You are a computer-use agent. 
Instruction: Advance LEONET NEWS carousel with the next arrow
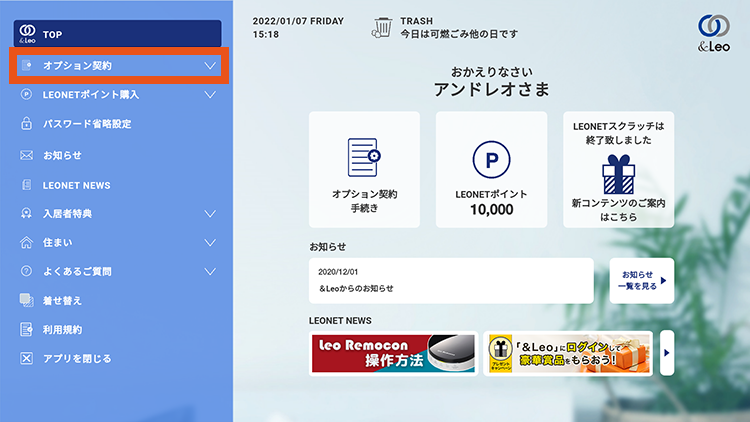[667, 353]
